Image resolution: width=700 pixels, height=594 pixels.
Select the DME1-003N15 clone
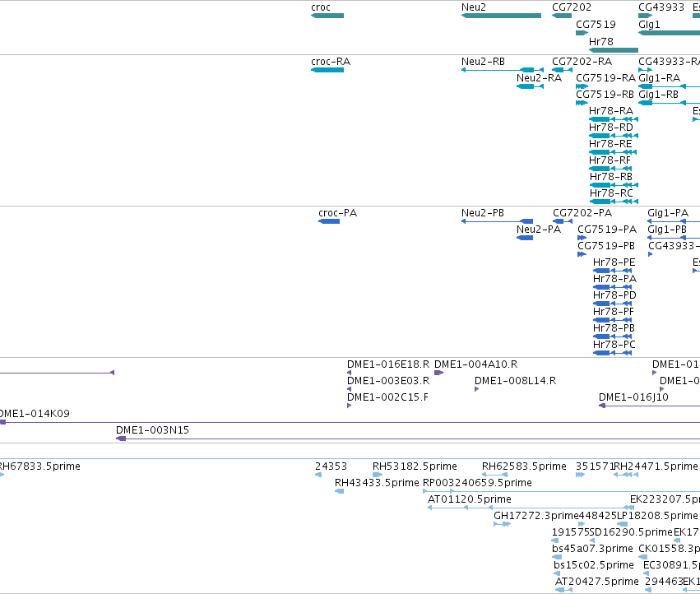(x=408, y=439)
